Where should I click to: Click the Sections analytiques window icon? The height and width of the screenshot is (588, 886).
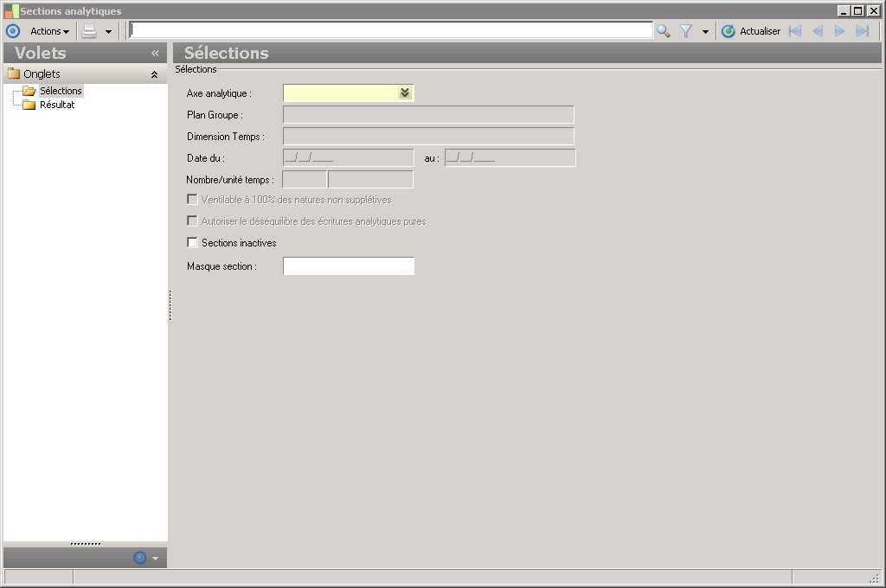click(11, 10)
